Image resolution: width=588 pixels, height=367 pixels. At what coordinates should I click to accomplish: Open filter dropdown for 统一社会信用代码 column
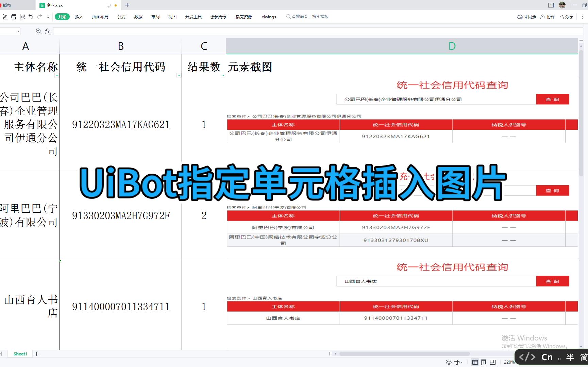179,75
